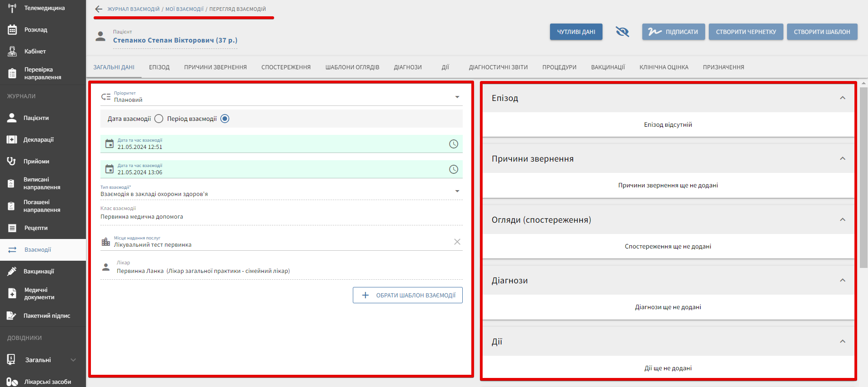Clear the Місце надання послуг field
The height and width of the screenshot is (387, 868).
[457, 242]
